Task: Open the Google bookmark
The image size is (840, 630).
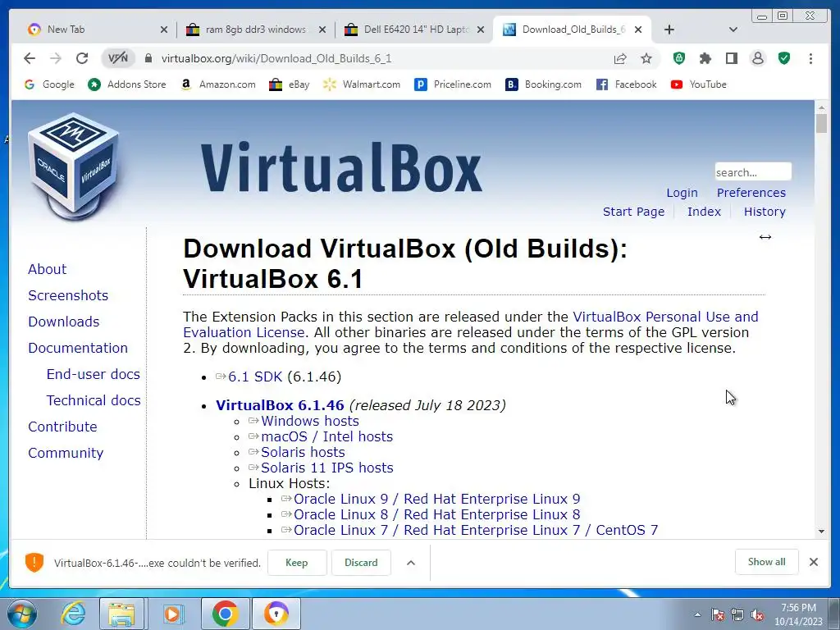Action: 49,84
